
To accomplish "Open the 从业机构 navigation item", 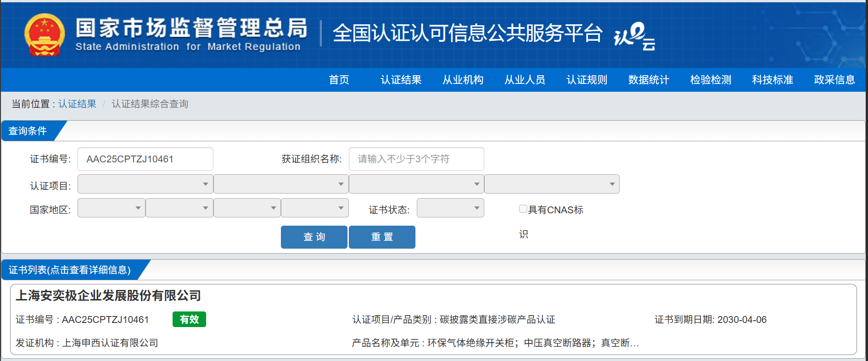I will (x=463, y=80).
